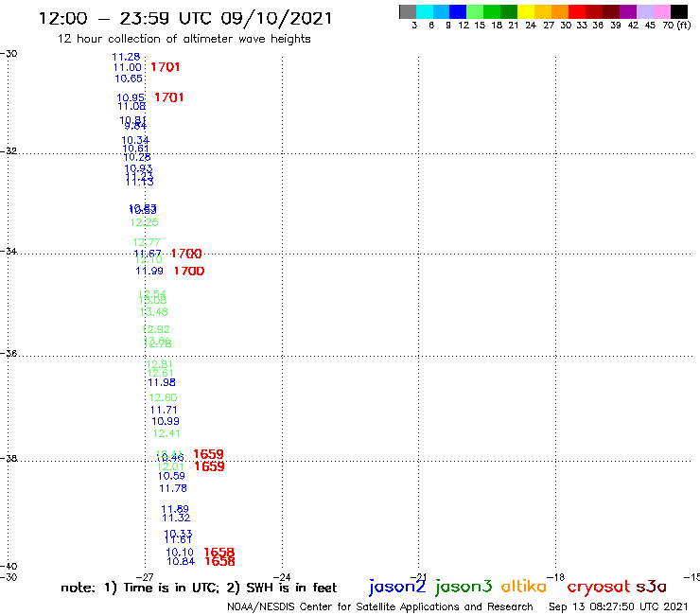
Task: Click the gray swatch in the color scale
Action: coord(408,11)
